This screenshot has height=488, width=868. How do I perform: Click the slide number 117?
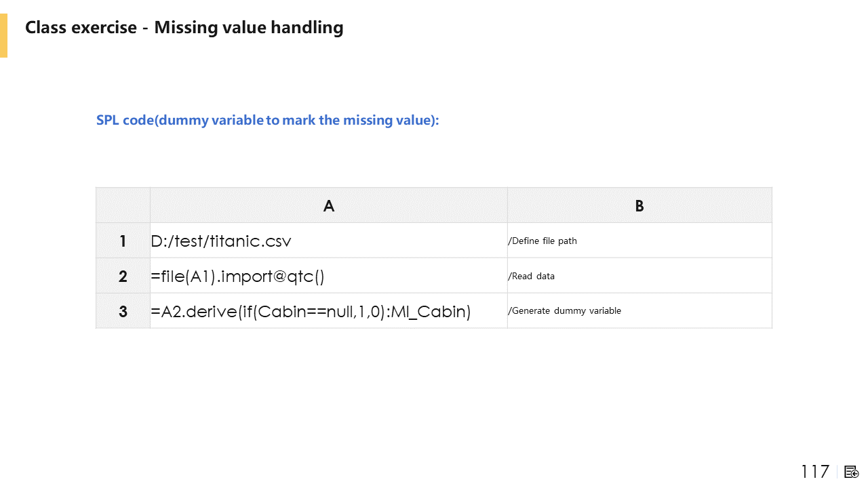click(x=814, y=472)
